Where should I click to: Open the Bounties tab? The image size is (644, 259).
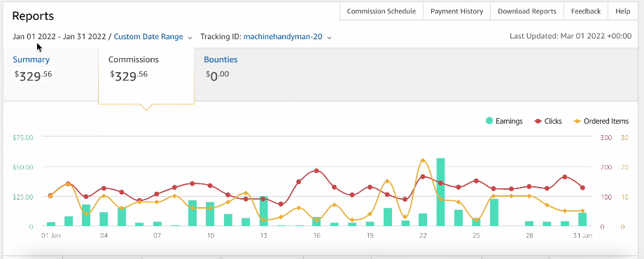coord(220,59)
